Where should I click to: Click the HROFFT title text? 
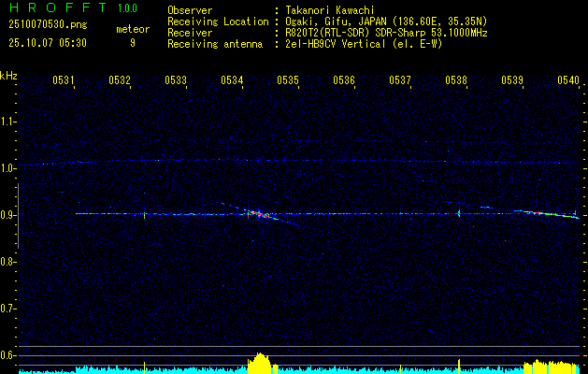[x=57, y=7]
